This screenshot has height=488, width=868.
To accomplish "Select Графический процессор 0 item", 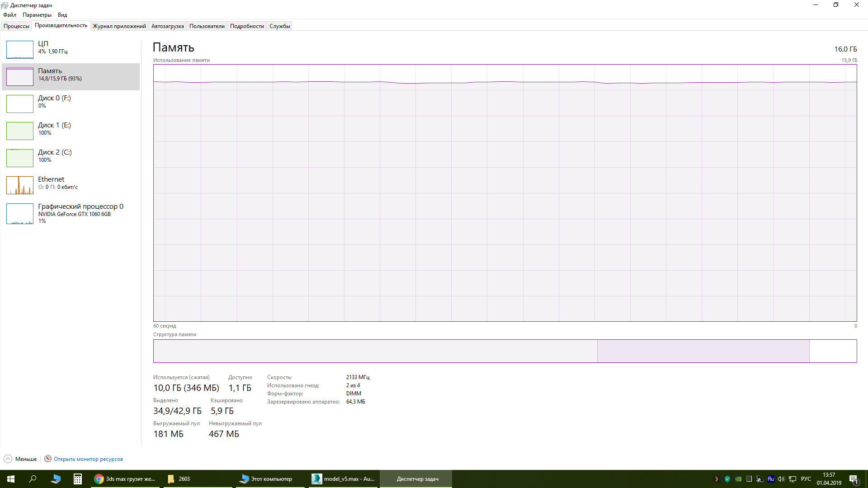I will coord(71,213).
